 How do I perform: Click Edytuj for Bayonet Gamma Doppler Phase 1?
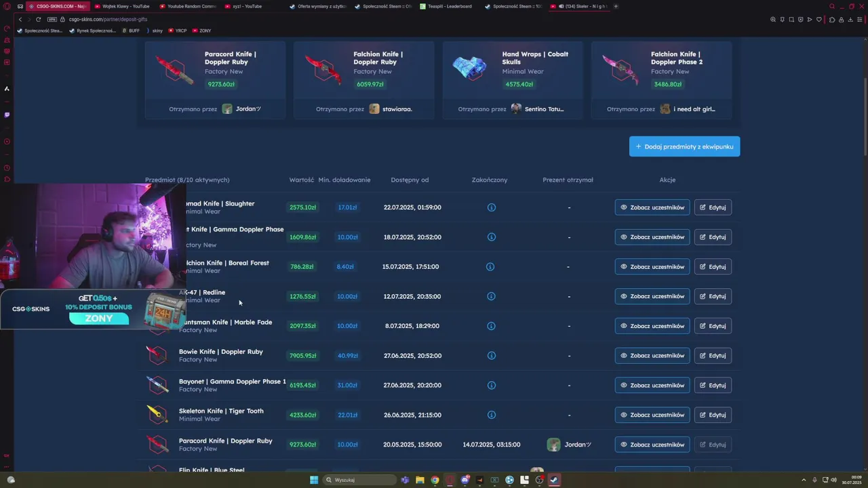pyautogui.click(x=713, y=385)
